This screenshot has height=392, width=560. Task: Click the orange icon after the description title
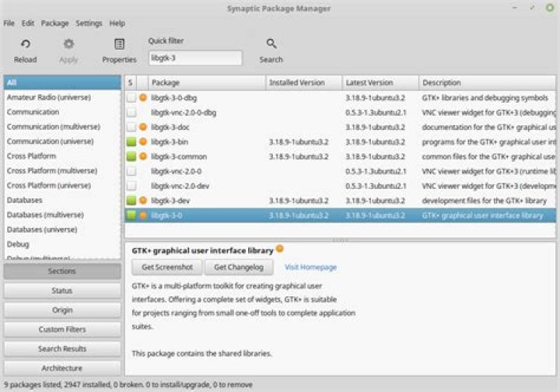pyautogui.click(x=280, y=248)
